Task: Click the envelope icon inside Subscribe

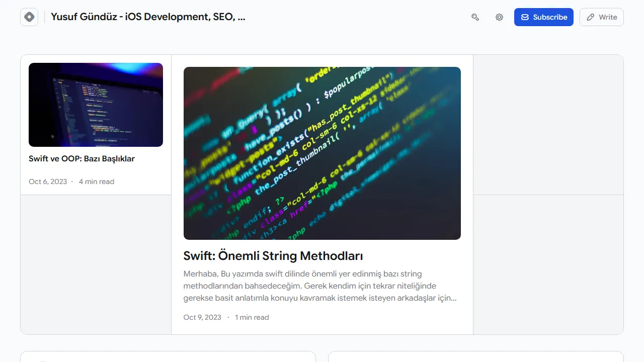Action: coord(525,17)
